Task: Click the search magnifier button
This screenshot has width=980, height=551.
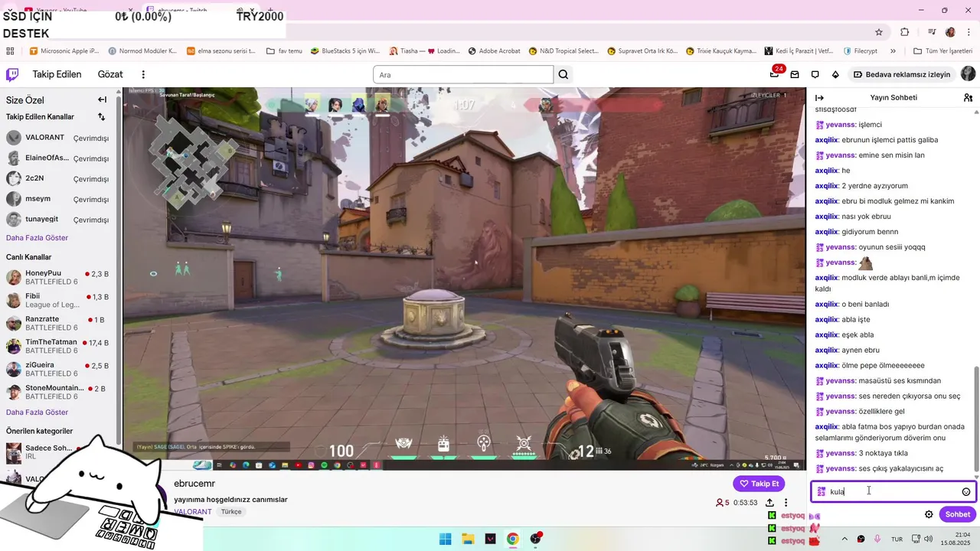Action: [563, 74]
